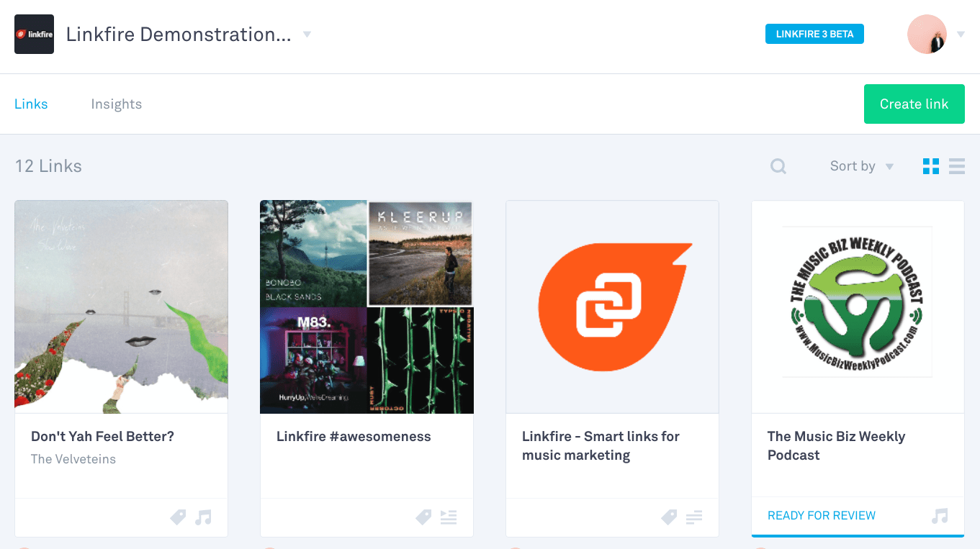Click the text lines icon on Smart links card
The height and width of the screenshot is (549, 980).
(x=694, y=517)
